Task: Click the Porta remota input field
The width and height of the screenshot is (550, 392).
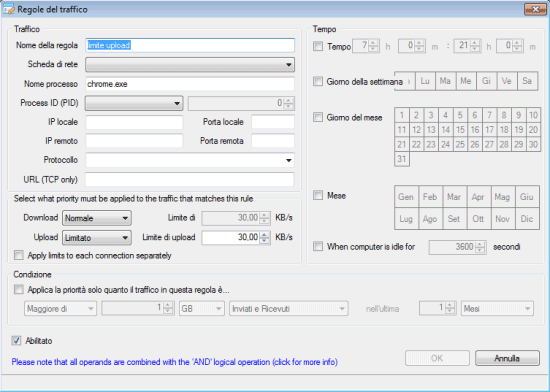Action: click(x=273, y=141)
